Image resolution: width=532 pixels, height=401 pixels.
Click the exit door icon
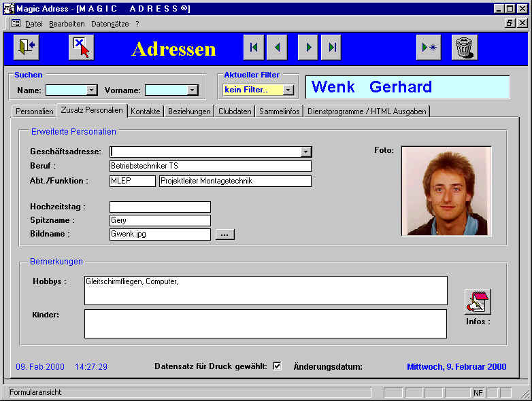(x=25, y=48)
